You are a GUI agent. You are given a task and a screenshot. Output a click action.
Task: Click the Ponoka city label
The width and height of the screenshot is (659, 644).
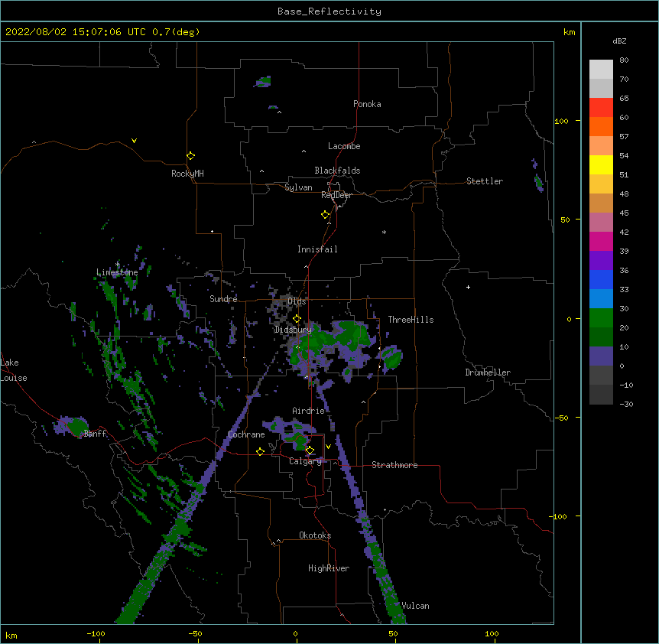point(367,104)
